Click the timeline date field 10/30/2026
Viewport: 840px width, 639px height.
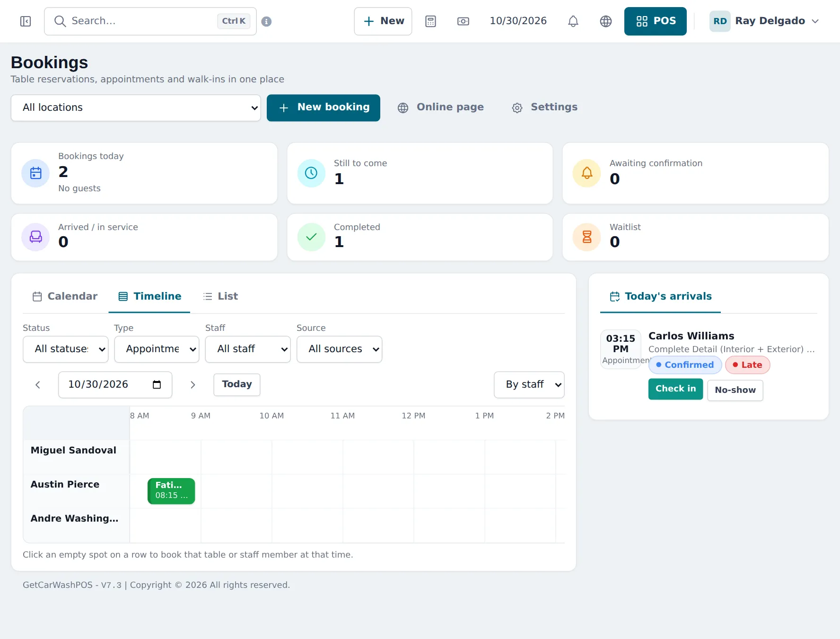115,385
